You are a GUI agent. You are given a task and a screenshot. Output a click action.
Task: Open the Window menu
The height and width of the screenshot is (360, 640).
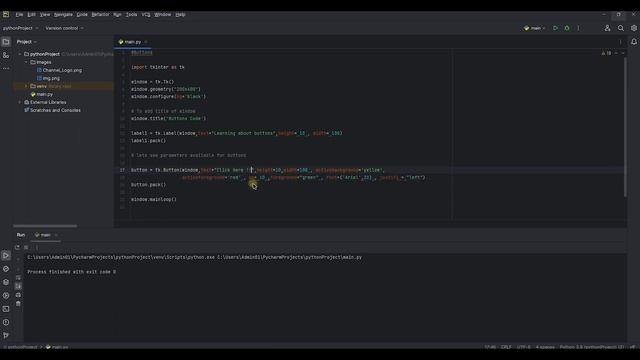(x=162, y=15)
